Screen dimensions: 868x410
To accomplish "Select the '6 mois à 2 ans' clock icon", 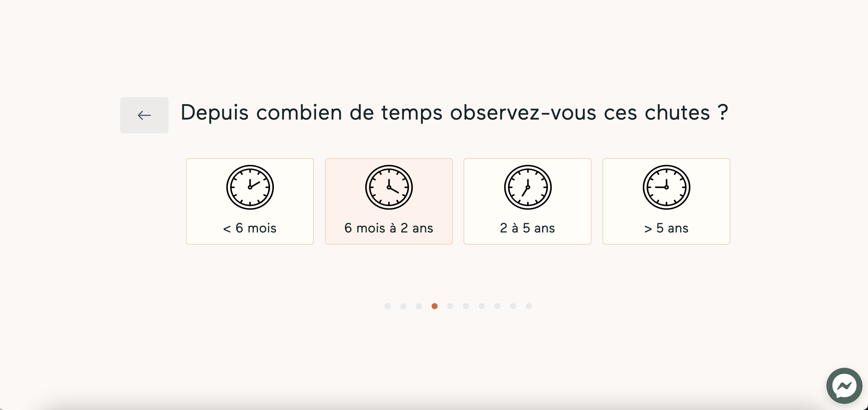I will coord(387,187).
